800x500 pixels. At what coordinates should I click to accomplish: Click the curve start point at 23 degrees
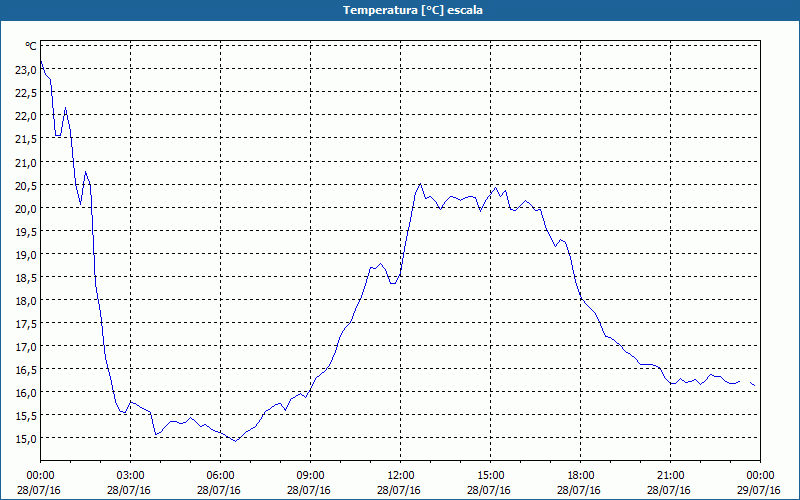[x=41, y=61]
